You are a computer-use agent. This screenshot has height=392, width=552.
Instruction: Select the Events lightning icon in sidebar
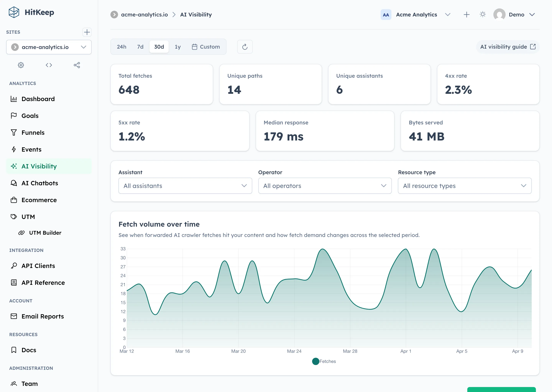pos(14,149)
